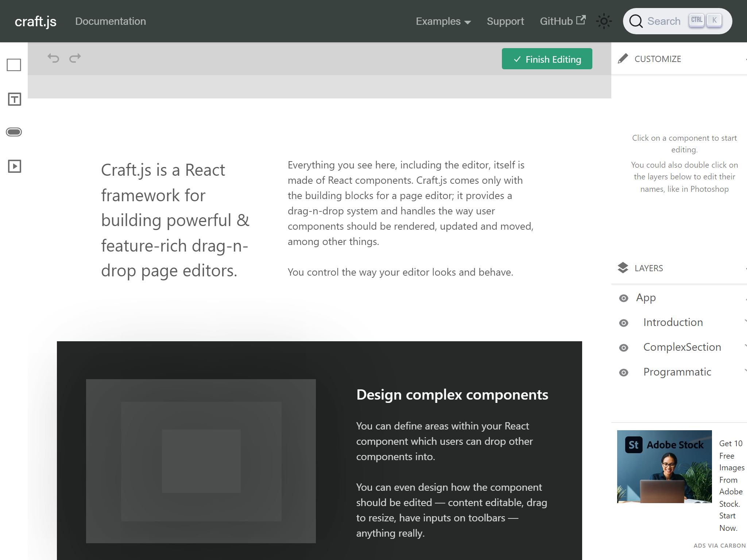Open the Examples dropdown menu
This screenshot has height=560, width=747.
tap(443, 21)
